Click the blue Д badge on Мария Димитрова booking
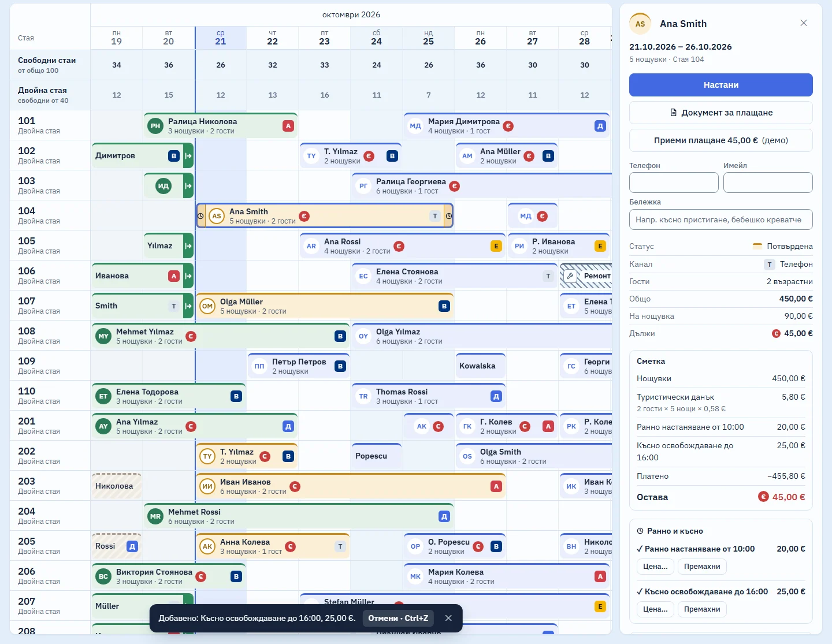The image size is (832, 644). (x=600, y=126)
